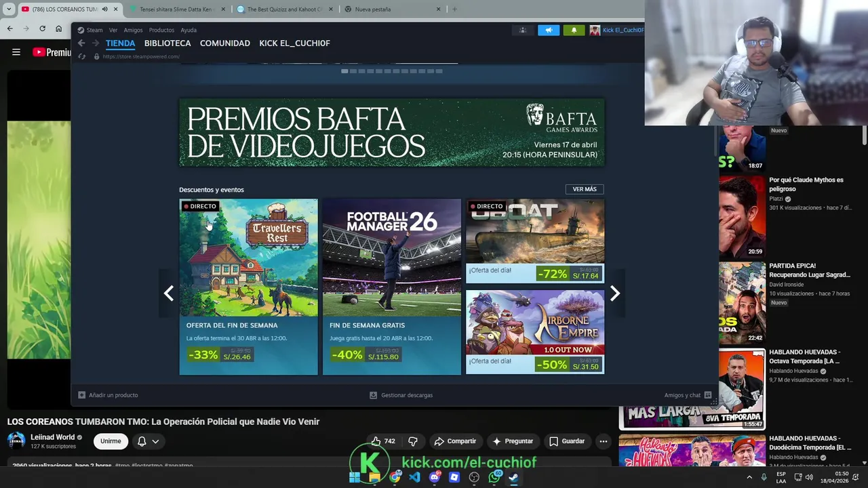Click the -33% S/.26.46 price tag
Viewport: 868px width, 488px height.
(220, 354)
